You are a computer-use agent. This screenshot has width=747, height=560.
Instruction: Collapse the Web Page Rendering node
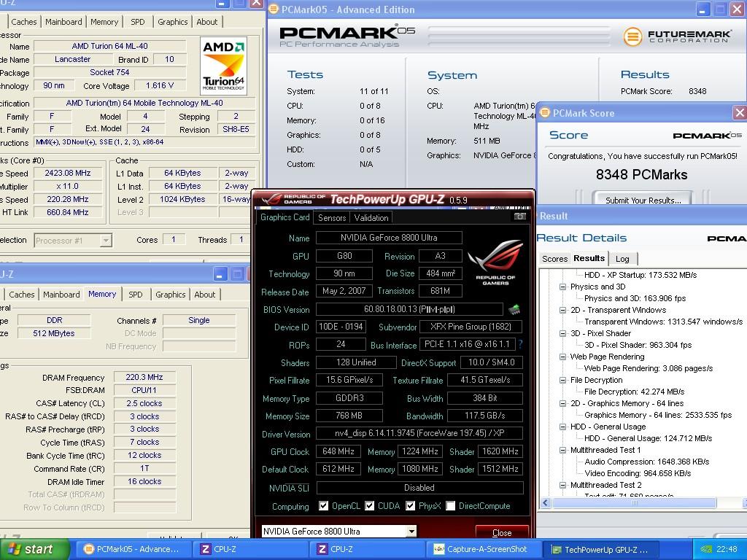coord(562,357)
